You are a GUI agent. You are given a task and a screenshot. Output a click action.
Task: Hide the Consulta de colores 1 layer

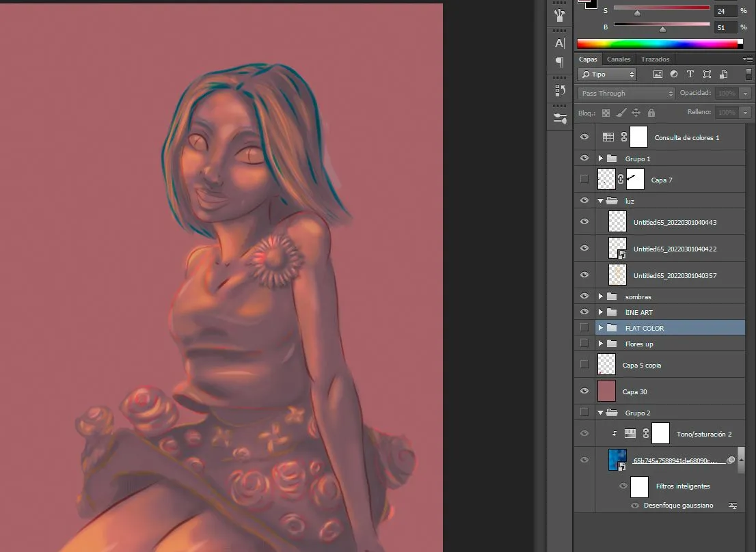[584, 137]
